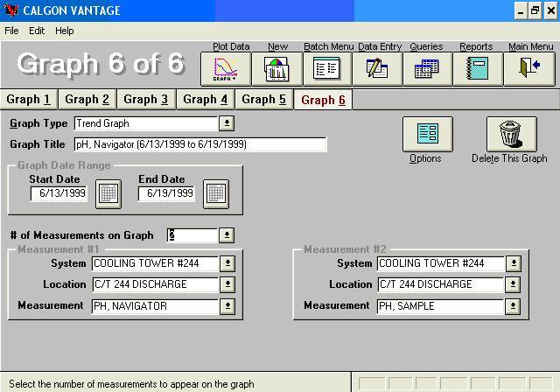This screenshot has height=392, width=560.
Task: Open the Batch Menu icon button
Action: tap(327, 69)
